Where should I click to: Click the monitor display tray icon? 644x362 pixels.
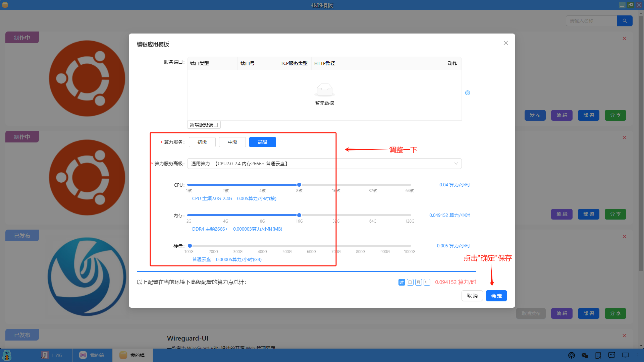pyautogui.click(x=625, y=355)
